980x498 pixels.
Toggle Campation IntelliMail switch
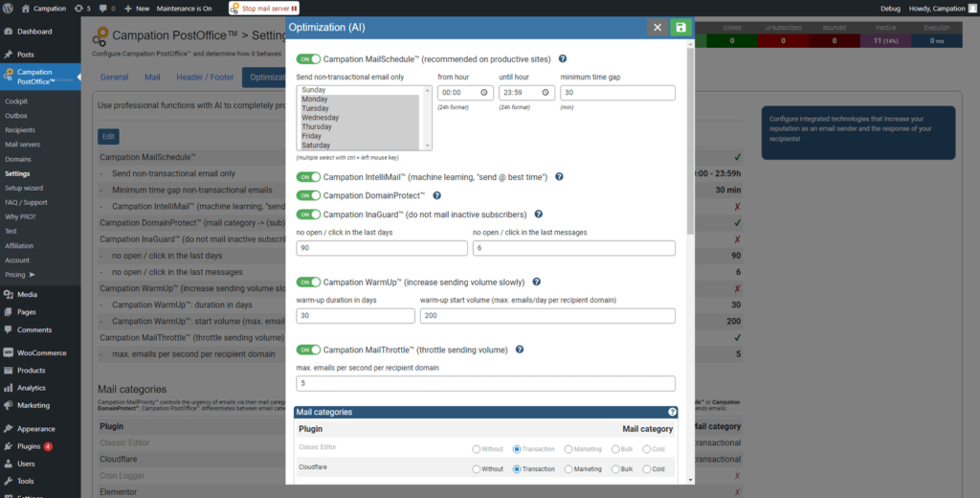point(308,177)
